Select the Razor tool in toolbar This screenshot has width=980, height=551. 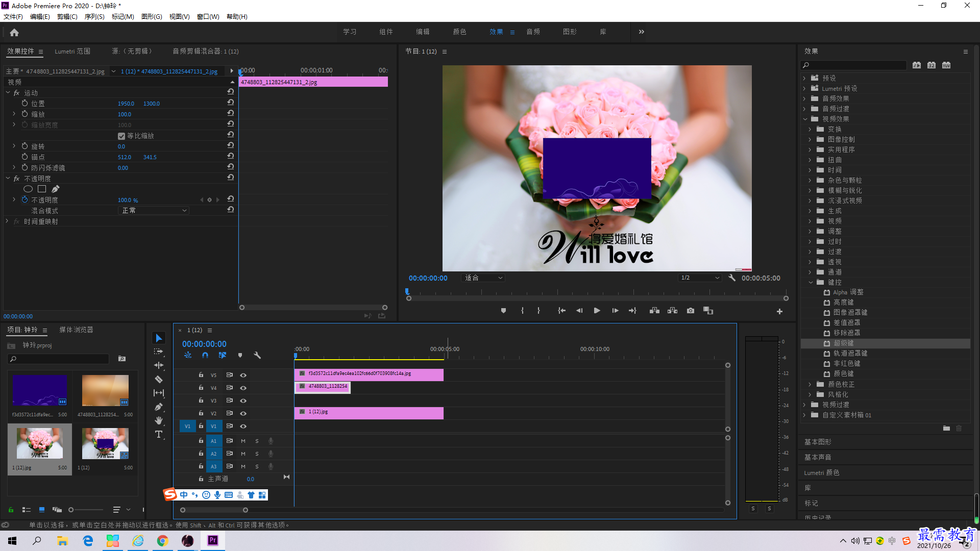tap(159, 380)
